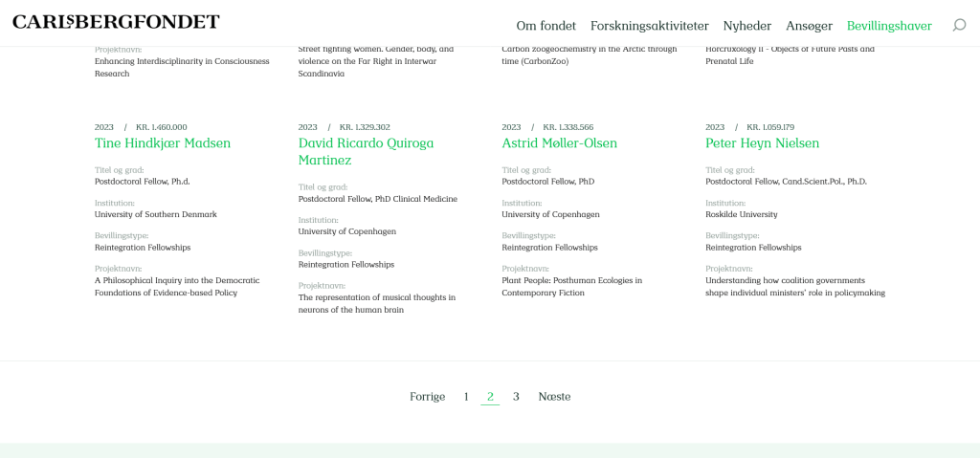Select the Bevillingshaver menu item
The width and height of the screenshot is (980, 458).
[889, 26]
